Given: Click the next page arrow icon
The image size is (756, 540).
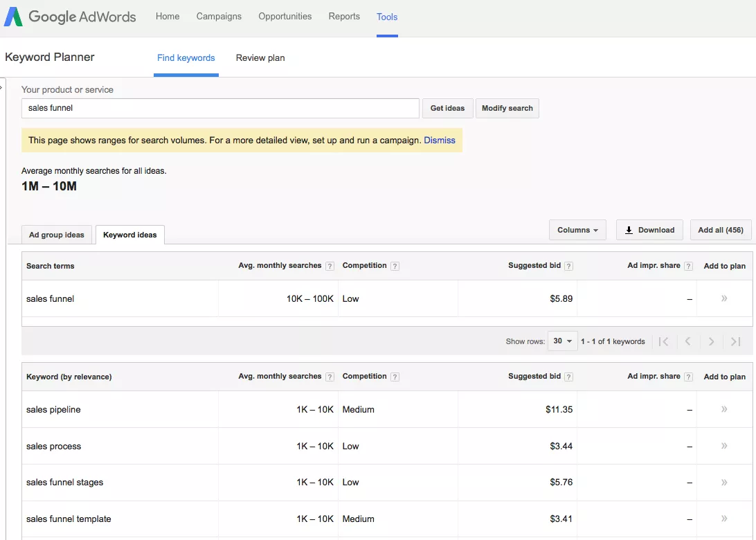Looking at the screenshot, I should (x=711, y=341).
